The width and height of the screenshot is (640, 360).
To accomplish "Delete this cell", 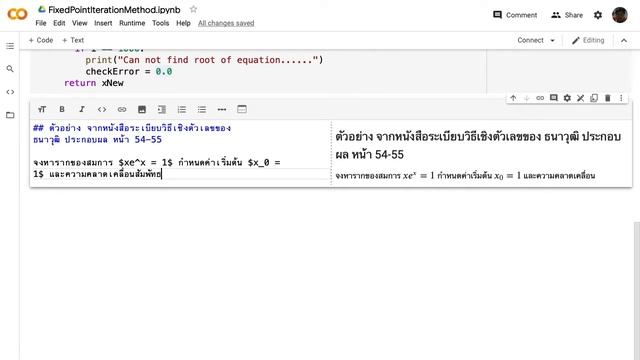I will point(607,98).
